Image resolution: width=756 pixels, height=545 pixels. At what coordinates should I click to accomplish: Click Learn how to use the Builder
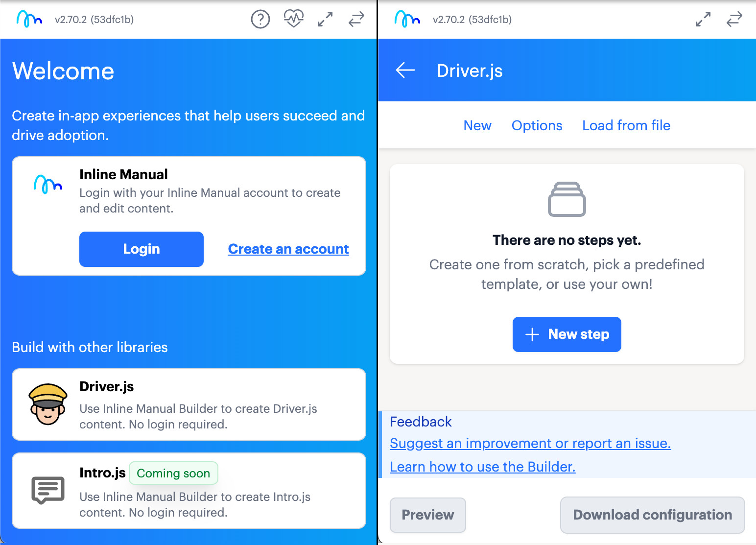coord(482,467)
